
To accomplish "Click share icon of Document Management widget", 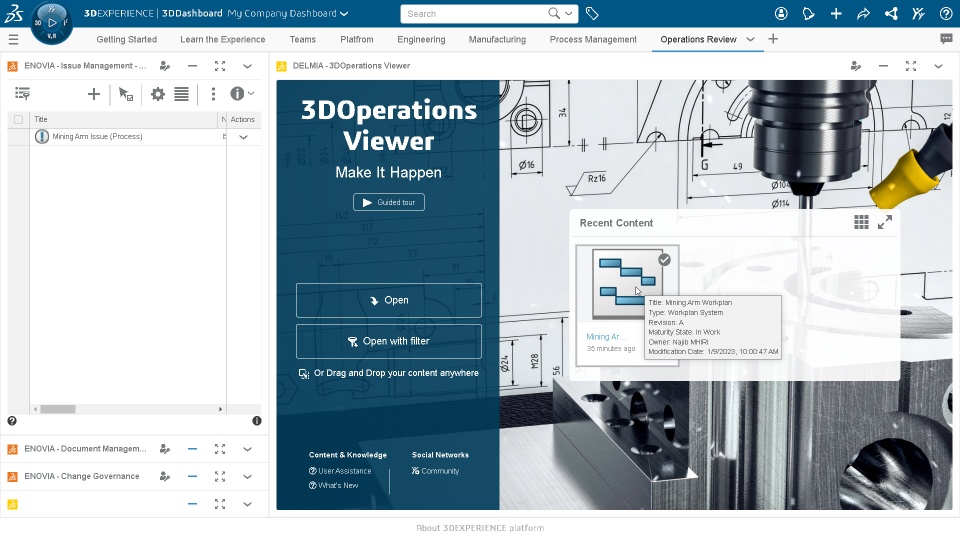I will pos(165,449).
